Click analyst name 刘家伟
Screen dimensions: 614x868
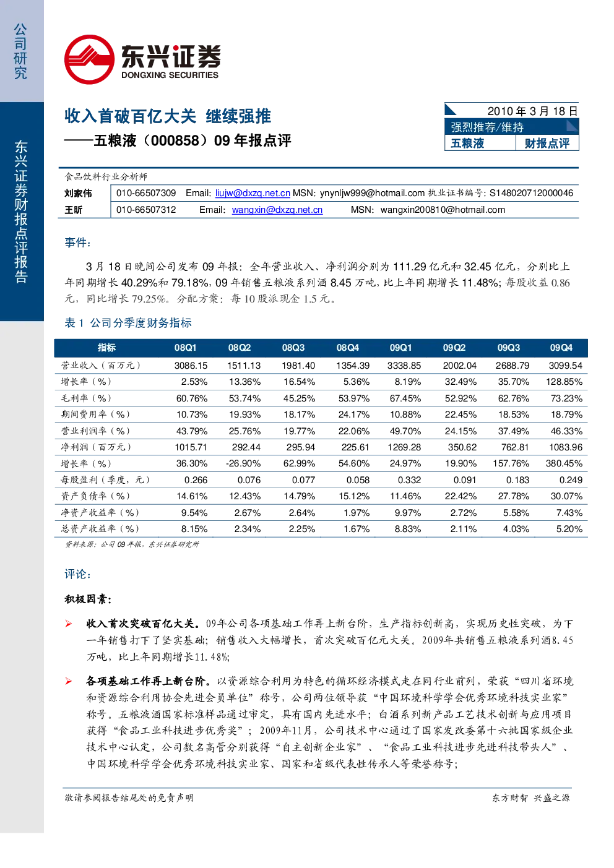pos(78,194)
